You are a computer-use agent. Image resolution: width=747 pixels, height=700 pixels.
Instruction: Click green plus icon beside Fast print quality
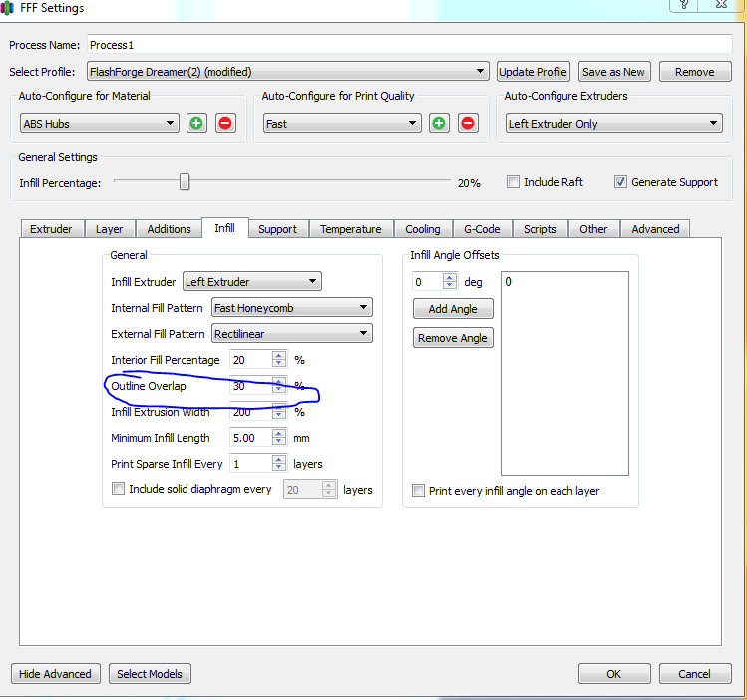[x=439, y=123]
